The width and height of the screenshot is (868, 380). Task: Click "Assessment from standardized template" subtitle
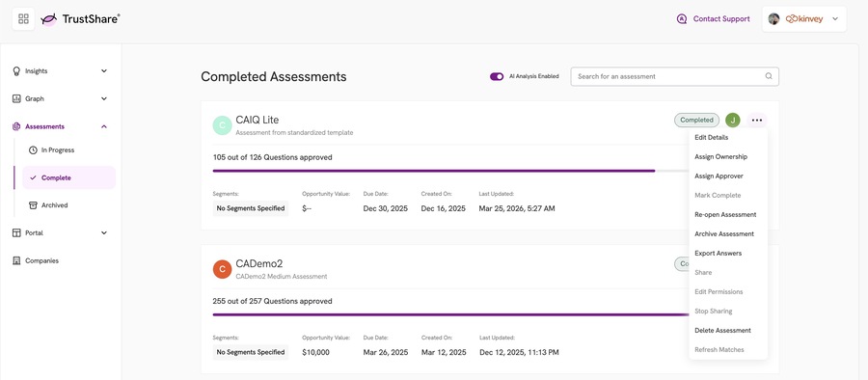click(294, 133)
